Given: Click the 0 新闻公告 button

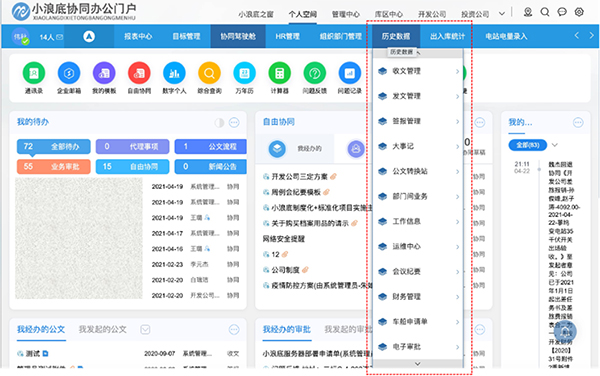Looking at the screenshot, I should pyautogui.click(x=210, y=166).
